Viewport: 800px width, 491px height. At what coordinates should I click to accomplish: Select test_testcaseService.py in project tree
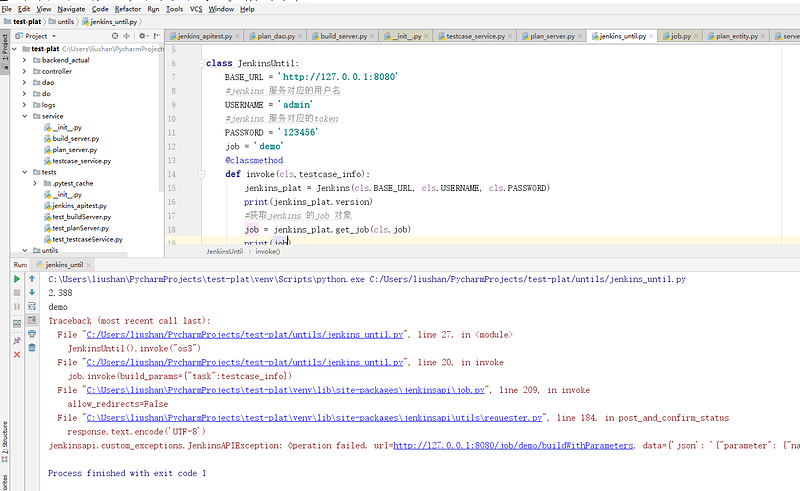tap(87, 239)
